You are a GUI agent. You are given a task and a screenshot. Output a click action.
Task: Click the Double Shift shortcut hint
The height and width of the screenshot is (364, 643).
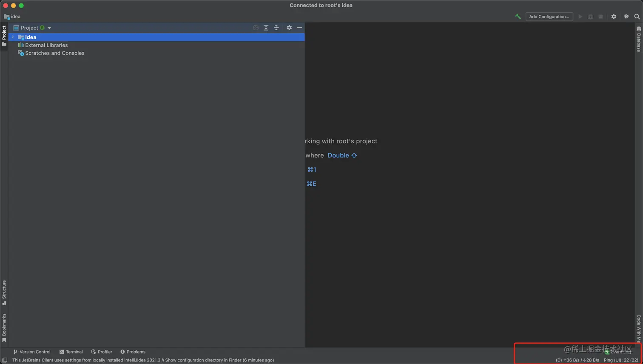(342, 155)
